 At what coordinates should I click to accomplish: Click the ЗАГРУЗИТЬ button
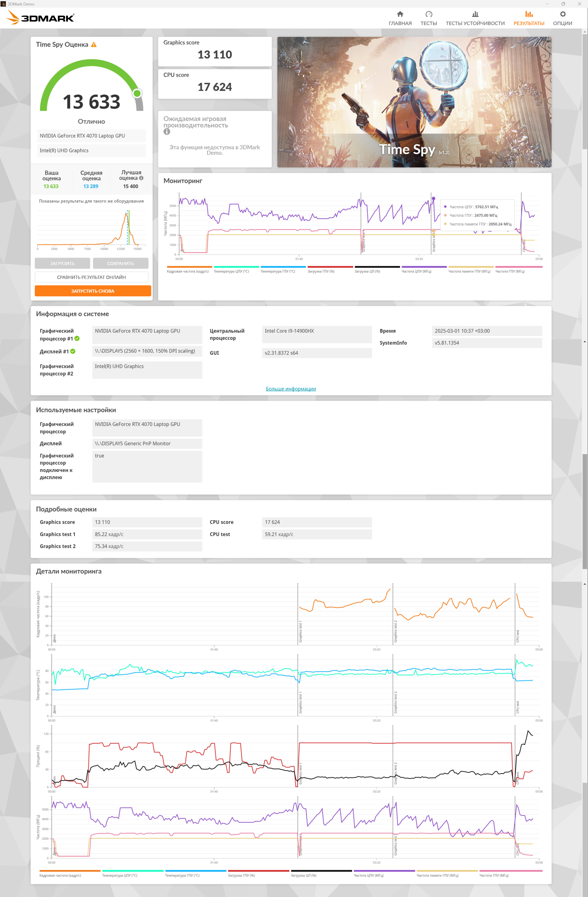(62, 263)
